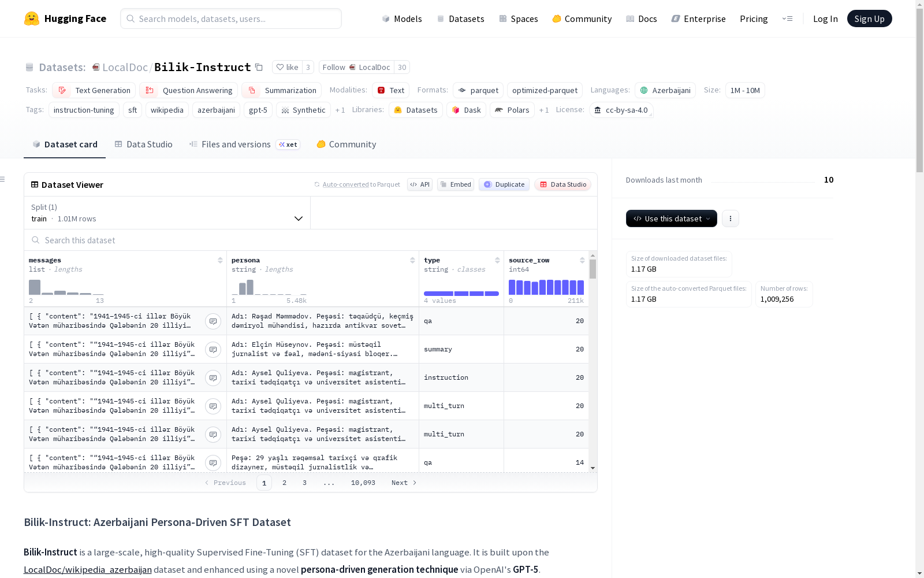Click the Log In link
Image resolution: width=924 pixels, height=578 pixels.
click(825, 18)
